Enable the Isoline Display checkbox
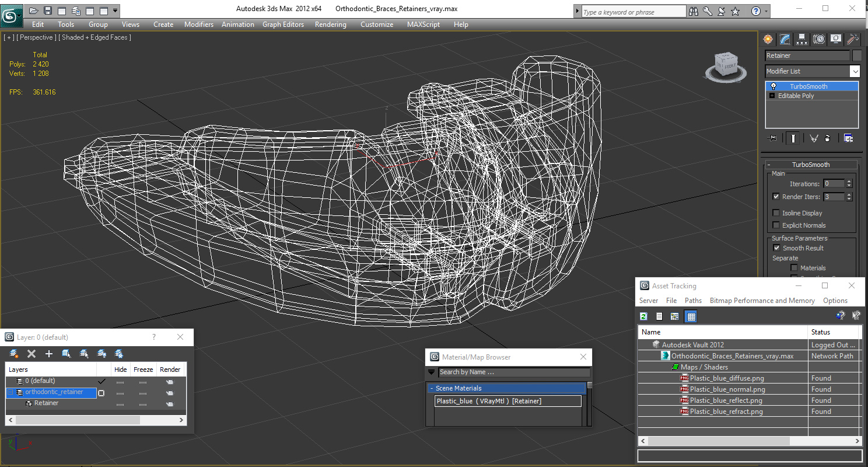Viewport: 868px width, 467px height. coord(776,213)
